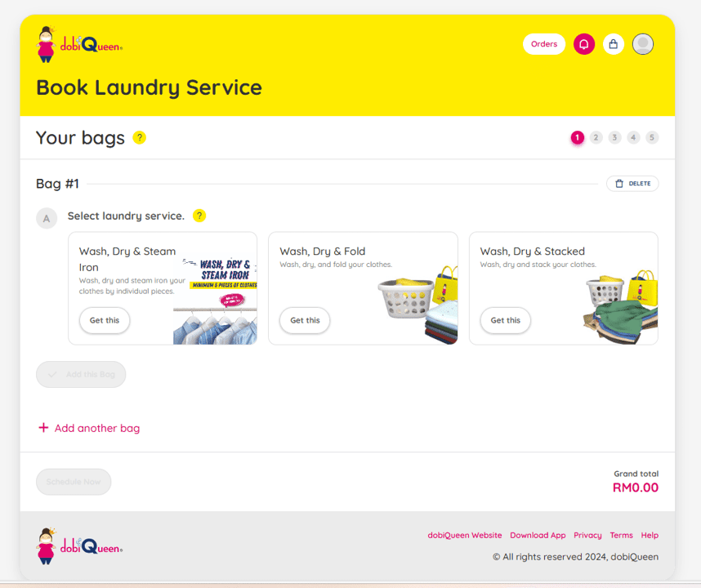Open the notifications bell icon
701x588 pixels.
[x=583, y=44]
